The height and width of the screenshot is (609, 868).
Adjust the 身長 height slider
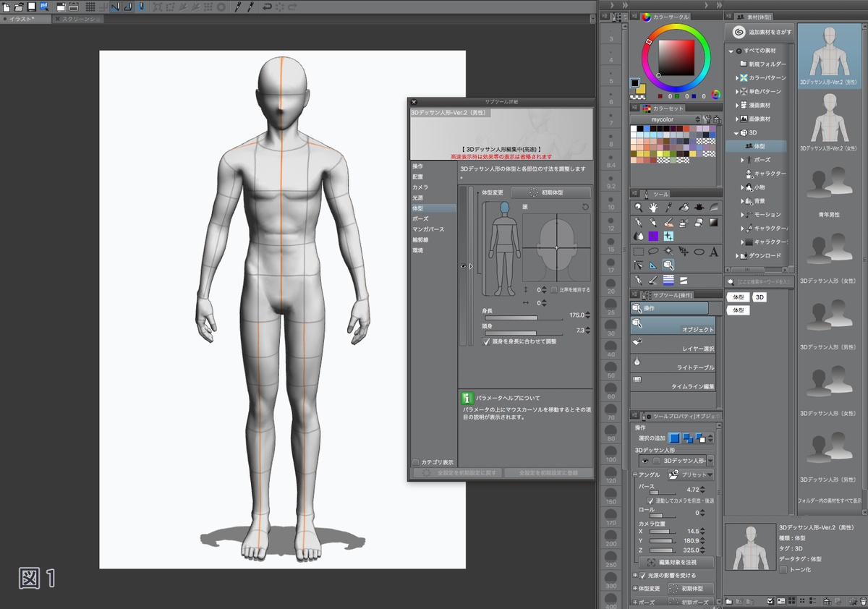[x=523, y=318]
